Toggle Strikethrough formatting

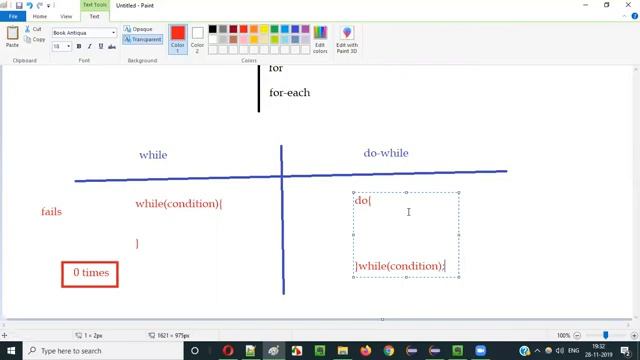click(x=112, y=47)
